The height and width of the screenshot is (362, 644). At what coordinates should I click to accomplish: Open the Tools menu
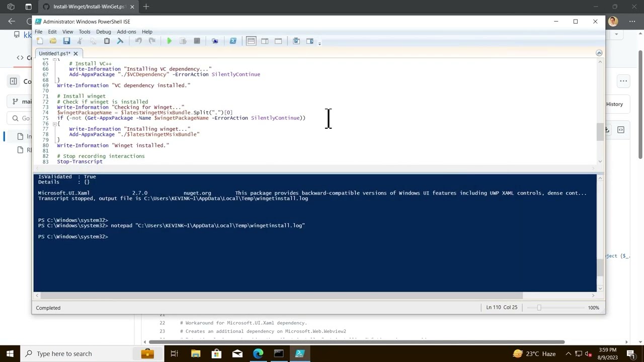click(85, 32)
